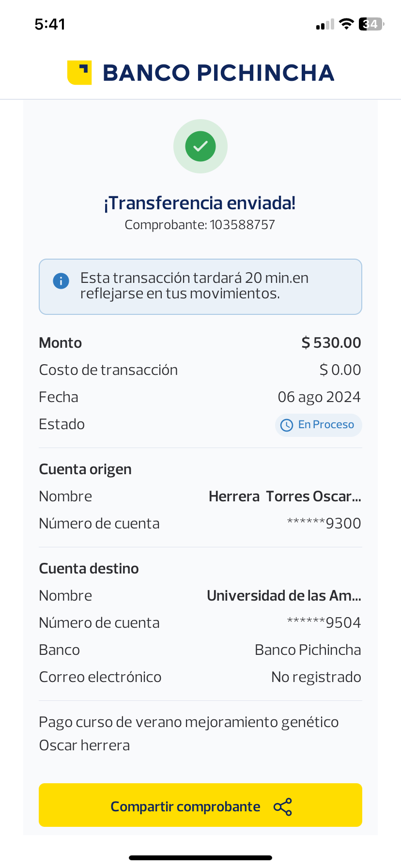Image resolution: width=401 pixels, height=868 pixels.
Task: Tap the BANCO PICHINCHA header title
Action: click(218, 73)
